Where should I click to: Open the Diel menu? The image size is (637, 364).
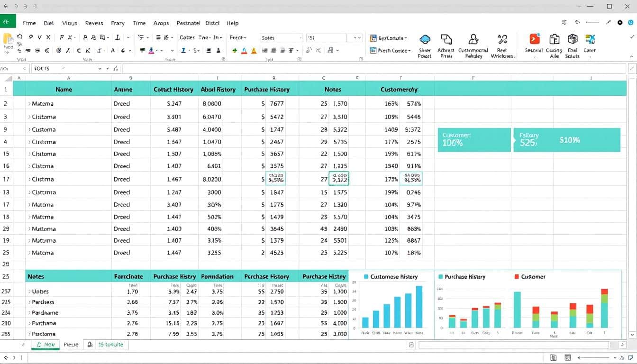[48, 23]
